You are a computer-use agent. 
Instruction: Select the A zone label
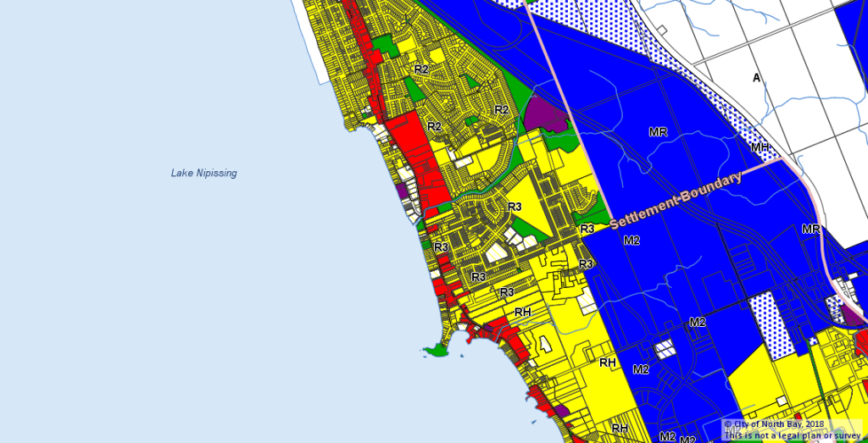757,78
